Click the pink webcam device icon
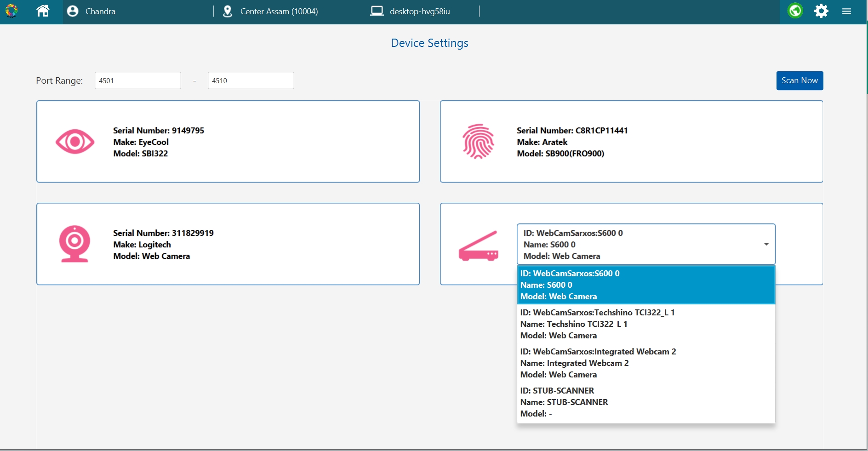Viewport: 868px width, 451px height. click(74, 244)
